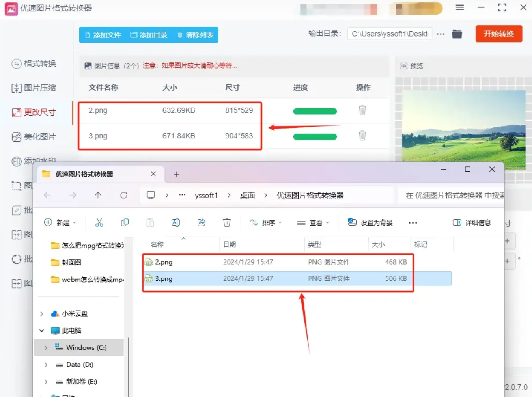Click yssoft1 in the breadcrumb
Viewport: 532px width, 397px height.
click(x=206, y=196)
